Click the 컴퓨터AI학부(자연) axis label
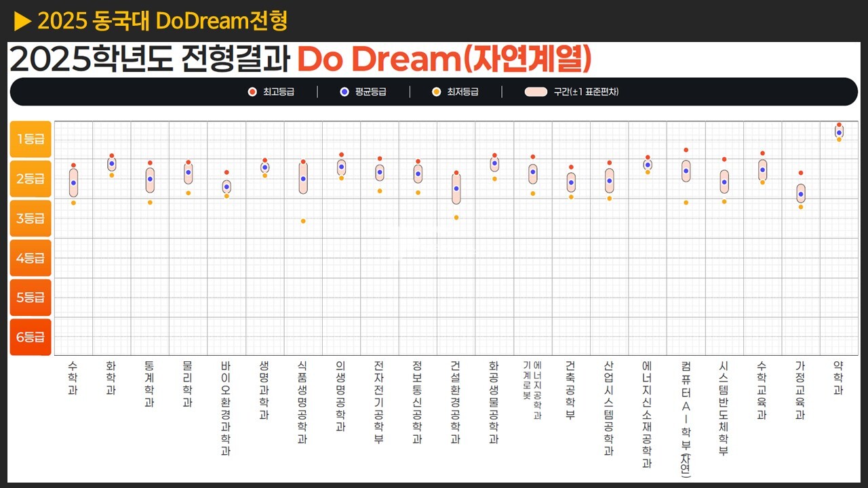Viewport: 868px width, 488px height. click(x=686, y=419)
